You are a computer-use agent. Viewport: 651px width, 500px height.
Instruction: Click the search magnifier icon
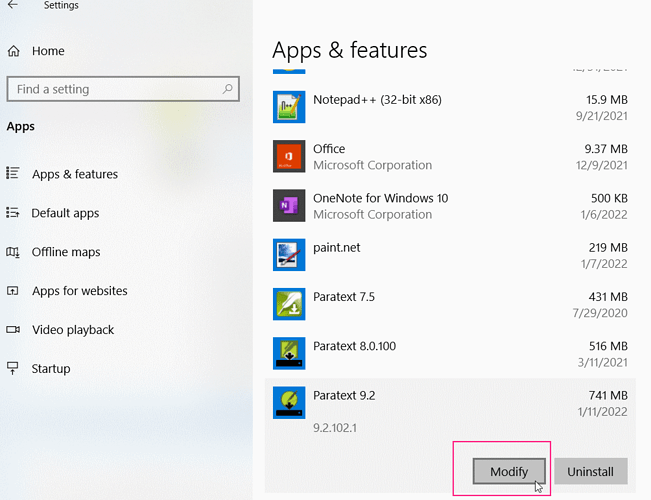click(x=228, y=88)
